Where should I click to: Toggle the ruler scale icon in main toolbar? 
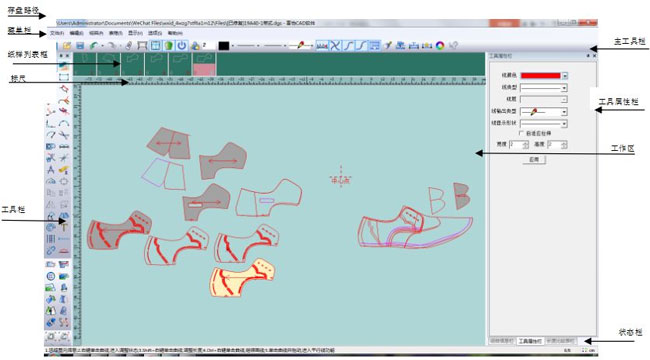click(x=322, y=46)
